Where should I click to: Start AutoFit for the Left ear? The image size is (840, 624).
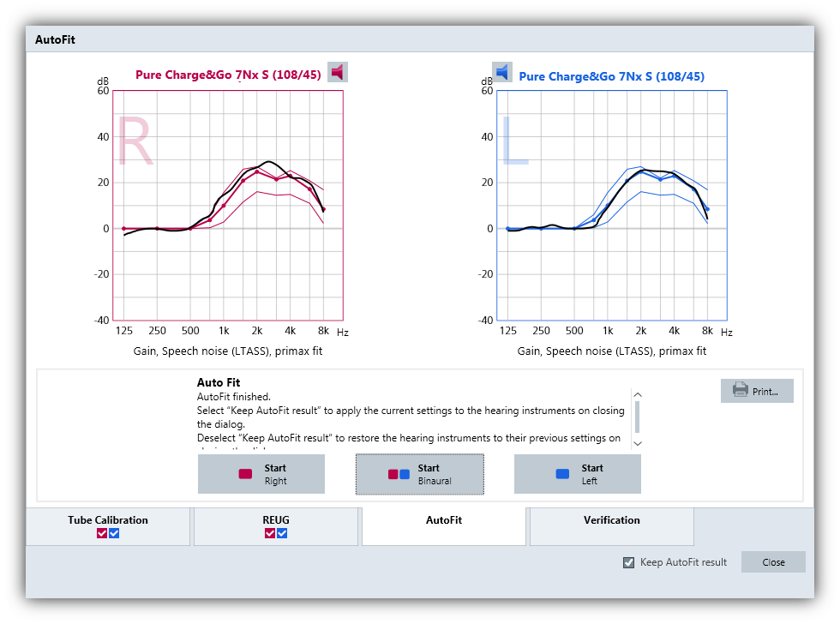(578, 474)
